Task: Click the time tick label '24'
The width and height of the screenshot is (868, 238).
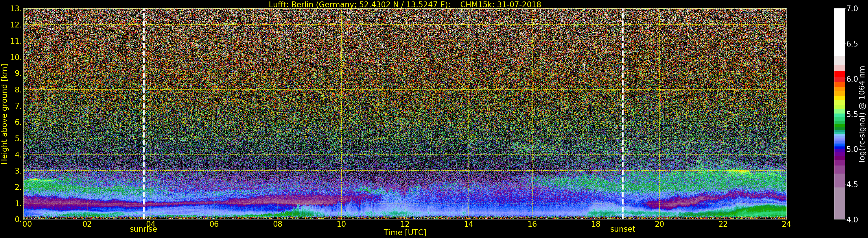Action: tap(786, 224)
